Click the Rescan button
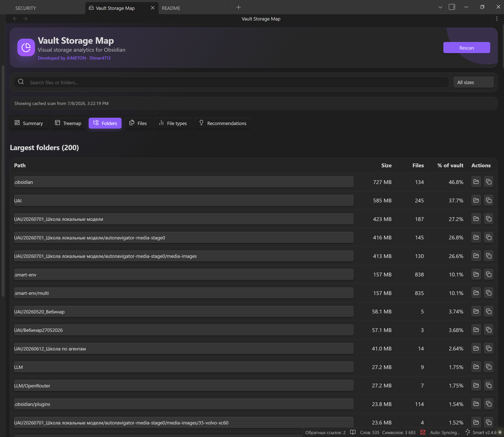 tap(467, 47)
